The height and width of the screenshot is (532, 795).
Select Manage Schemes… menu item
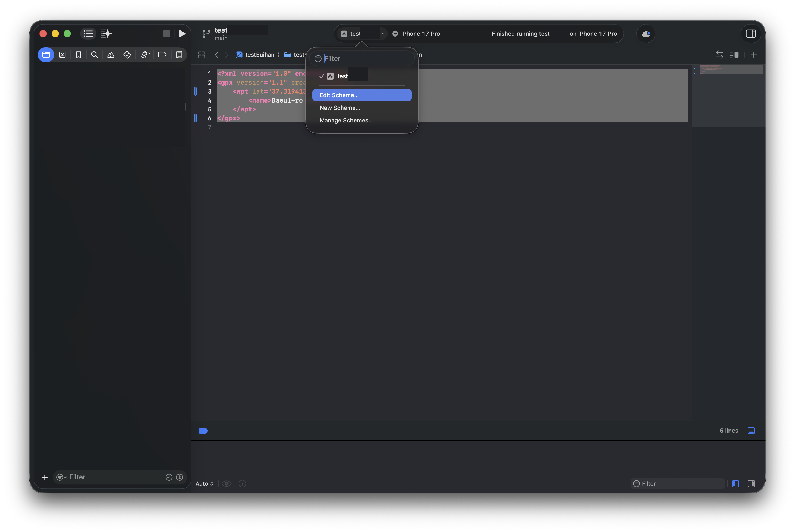point(362,120)
